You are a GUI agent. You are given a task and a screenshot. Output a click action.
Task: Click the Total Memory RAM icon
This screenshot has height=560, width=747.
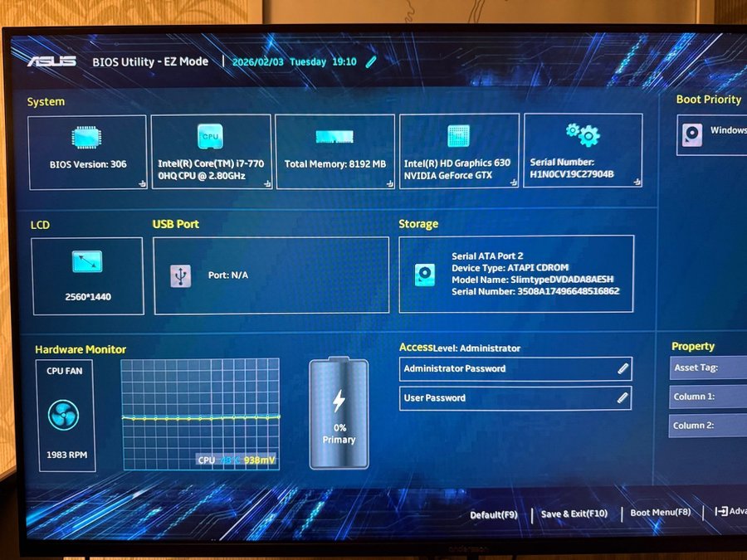tap(334, 138)
